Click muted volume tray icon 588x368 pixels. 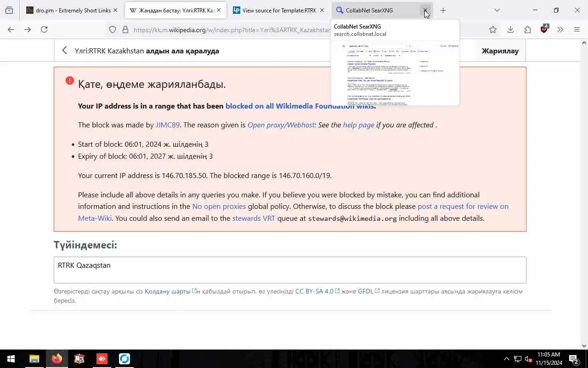[x=529, y=359]
